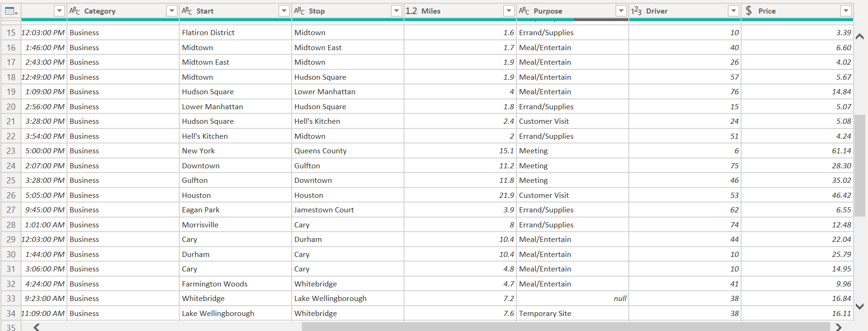Select row number 15
This screenshot has height=331, width=868.
pos(11,32)
